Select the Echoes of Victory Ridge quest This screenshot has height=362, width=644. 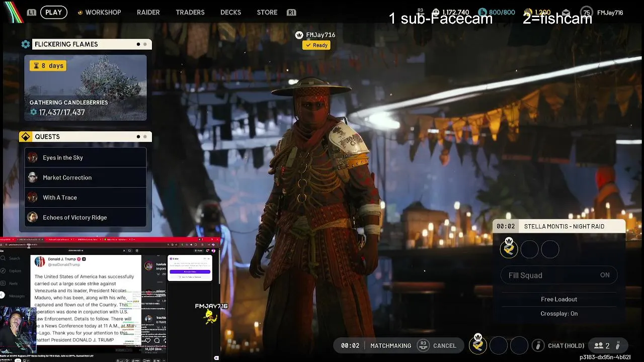[86, 217]
